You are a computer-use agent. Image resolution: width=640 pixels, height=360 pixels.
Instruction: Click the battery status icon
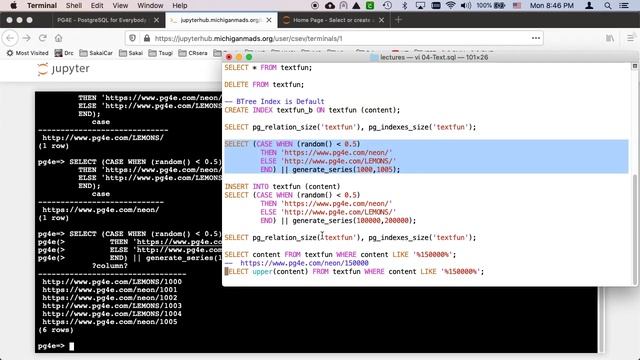click(x=500, y=5)
